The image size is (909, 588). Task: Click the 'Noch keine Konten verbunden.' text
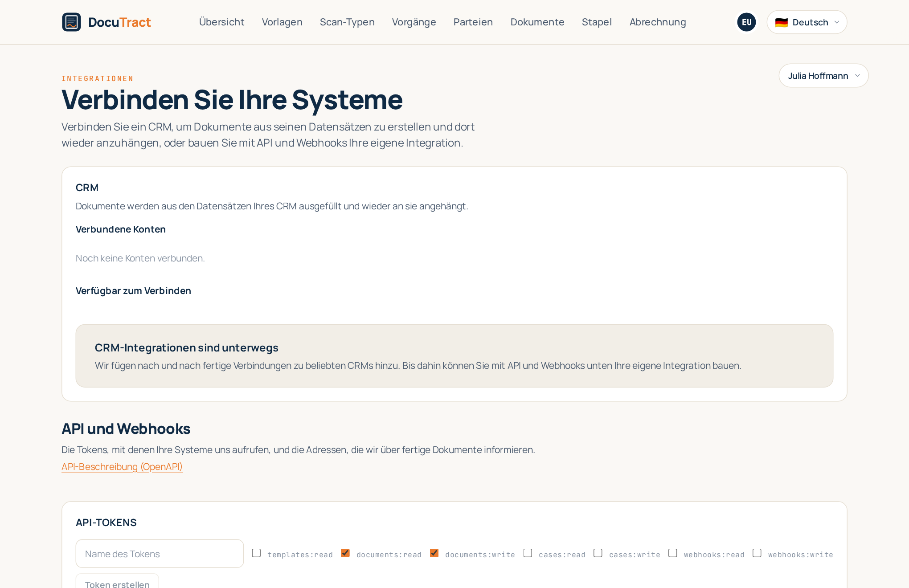[140, 258]
